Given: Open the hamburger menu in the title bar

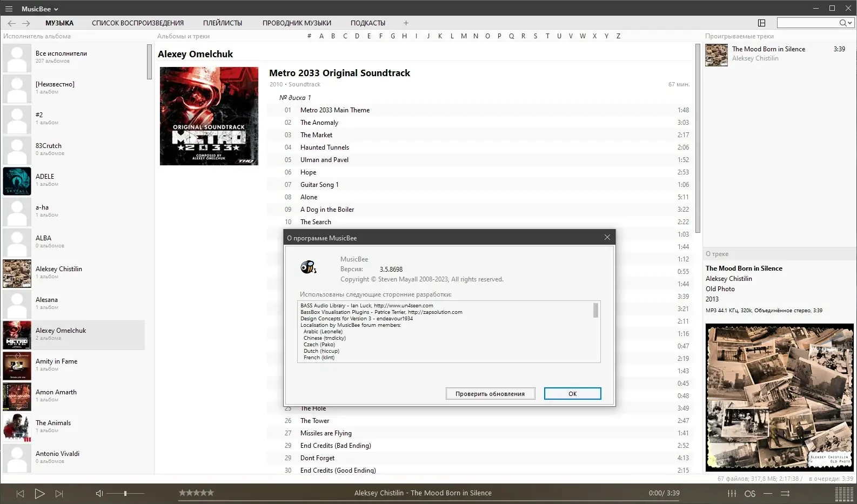Looking at the screenshot, I should (x=9, y=9).
